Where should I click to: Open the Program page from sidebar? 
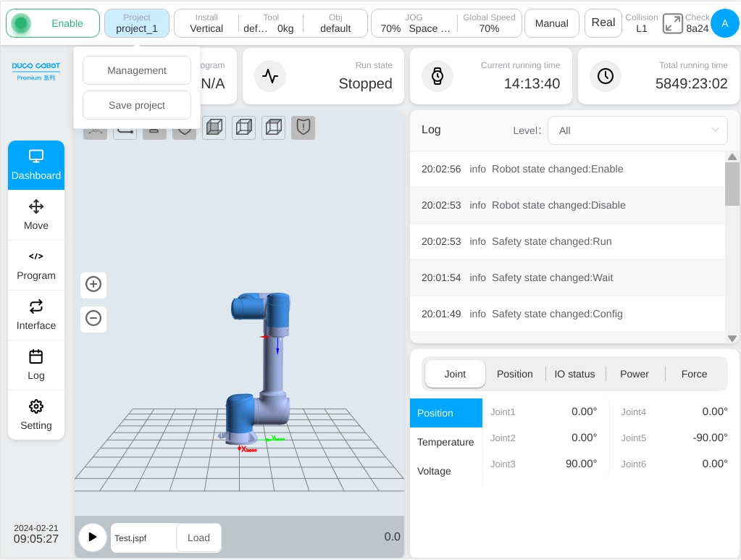[x=36, y=265]
